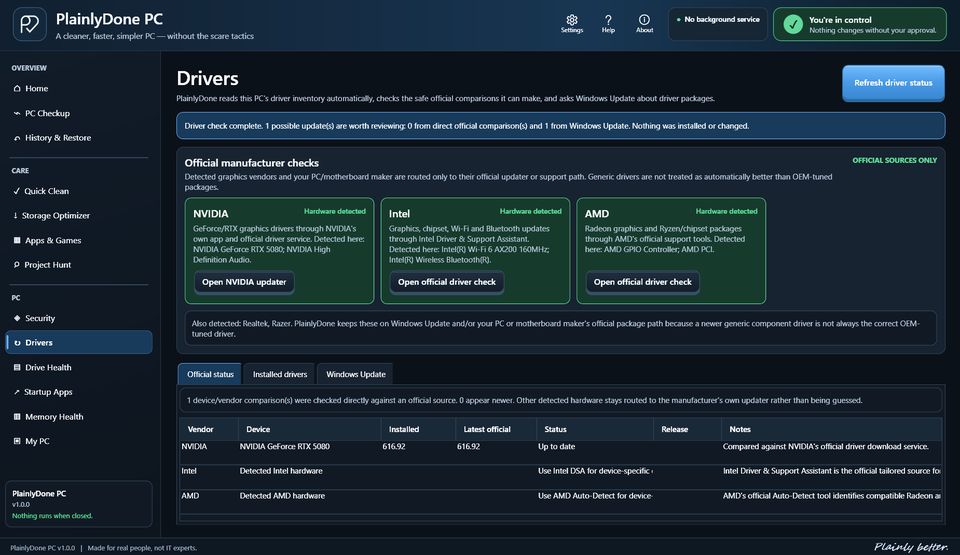Click the Vendor column header
Image resolution: width=960 pixels, height=555 pixels.
(209, 429)
